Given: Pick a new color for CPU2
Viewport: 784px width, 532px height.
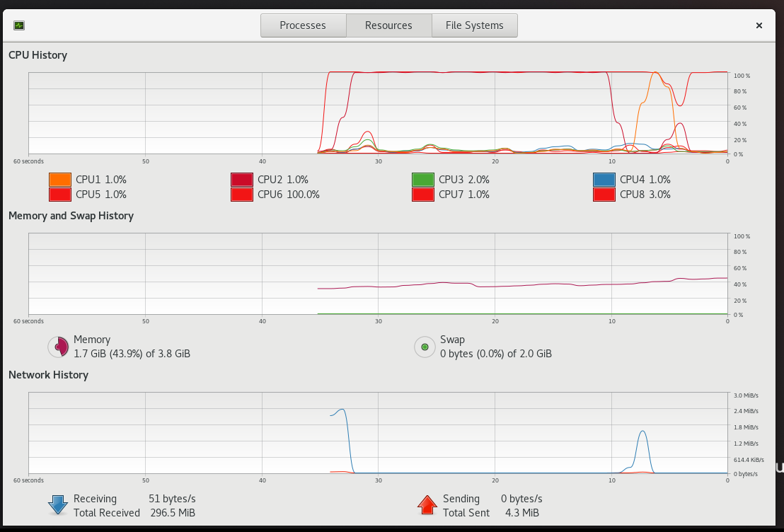Looking at the screenshot, I should click(242, 180).
